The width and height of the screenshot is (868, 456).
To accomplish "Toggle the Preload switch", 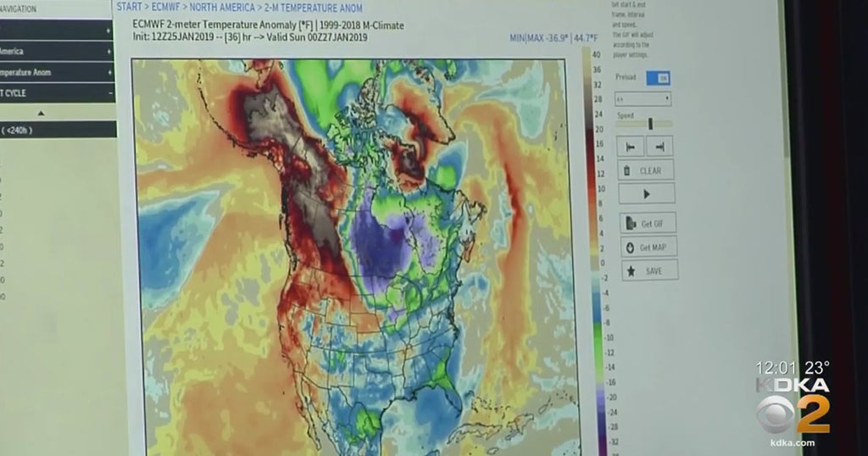I will [x=658, y=78].
